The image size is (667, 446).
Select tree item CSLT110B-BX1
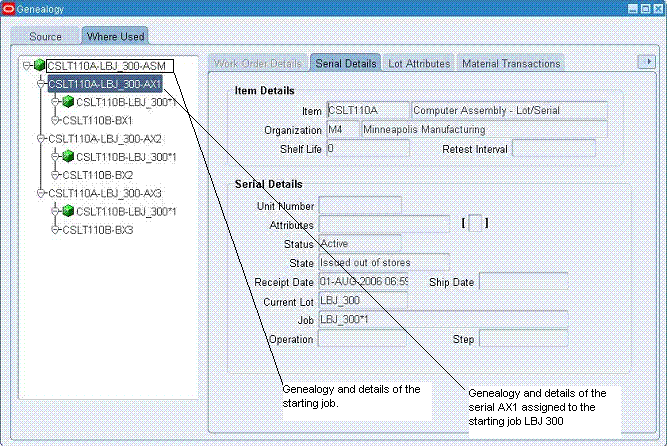(x=97, y=120)
